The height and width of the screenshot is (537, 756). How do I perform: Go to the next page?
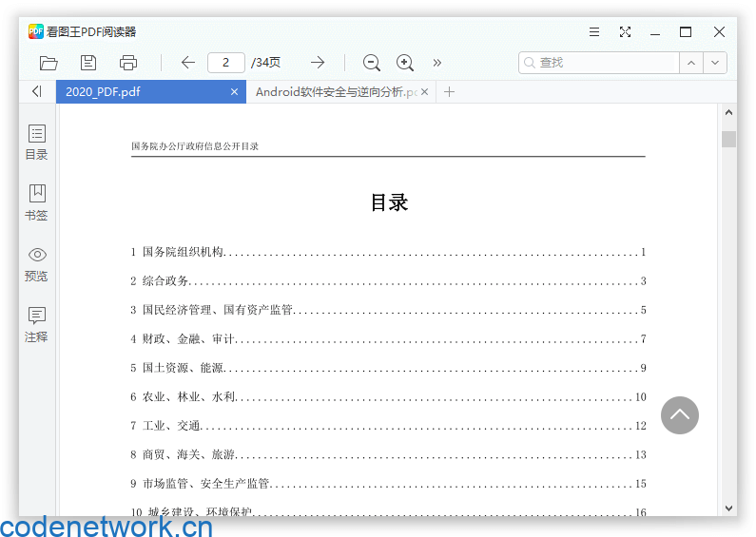(x=318, y=62)
